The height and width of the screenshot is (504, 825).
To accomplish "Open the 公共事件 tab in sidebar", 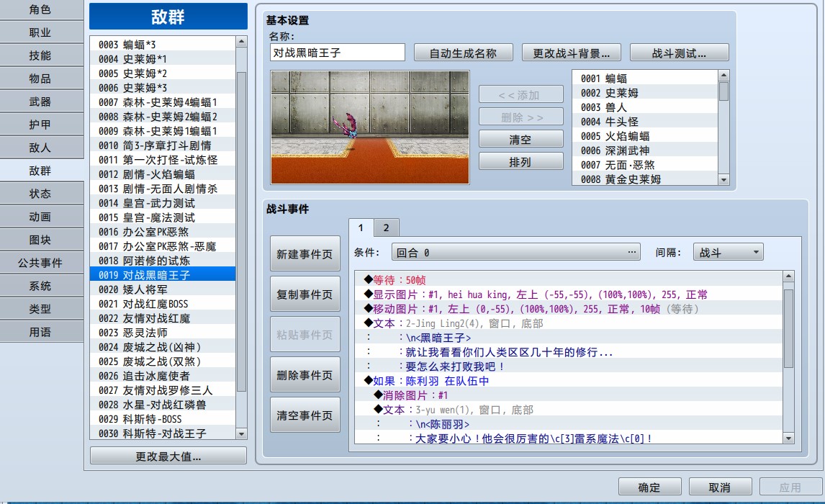I will 40,263.
